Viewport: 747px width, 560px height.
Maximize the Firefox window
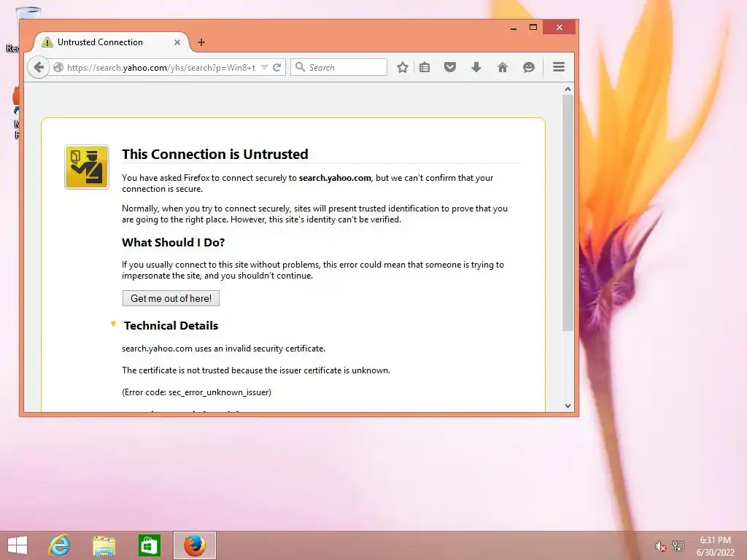pyautogui.click(x=533, y=28)
